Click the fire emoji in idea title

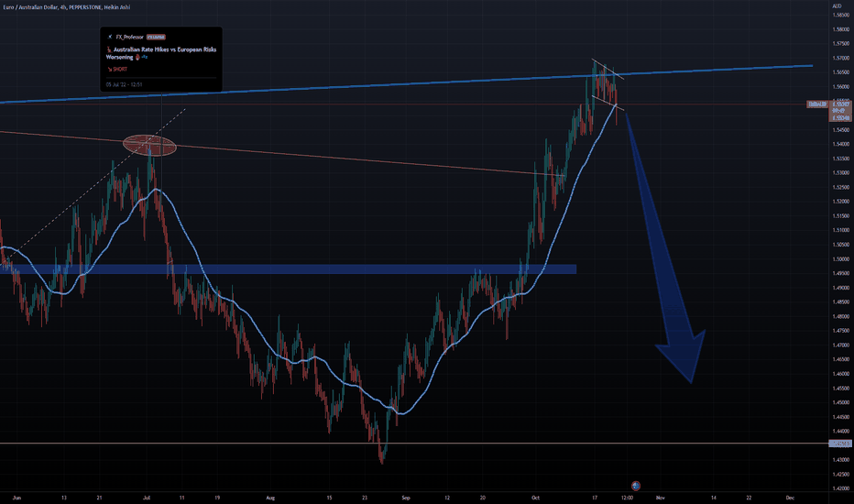coord(137,57)
